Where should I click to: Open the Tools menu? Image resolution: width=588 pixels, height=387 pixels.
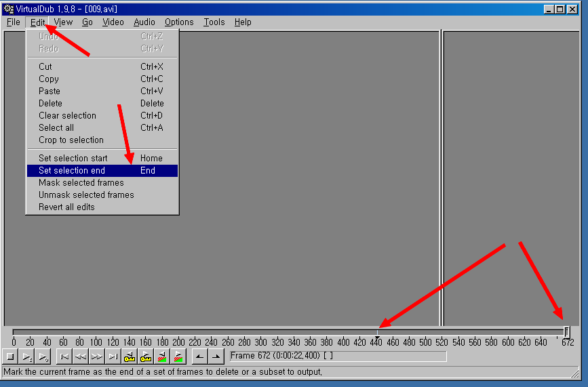(214, 22)
